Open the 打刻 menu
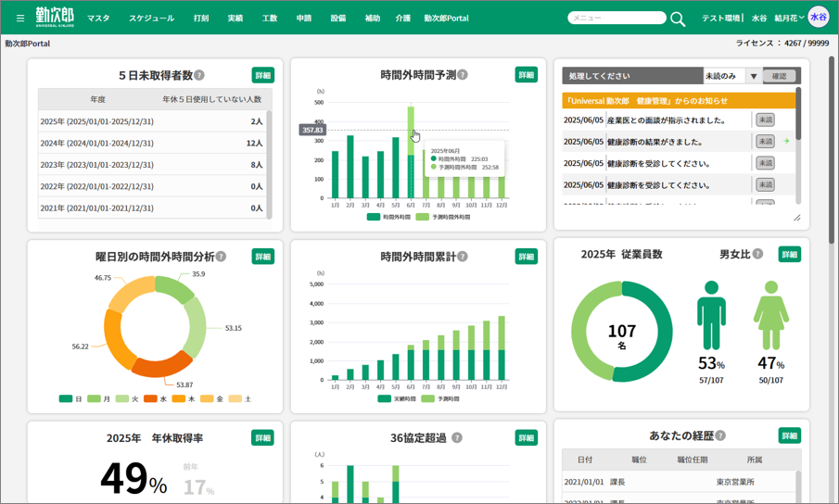 (x=201, y=19)
